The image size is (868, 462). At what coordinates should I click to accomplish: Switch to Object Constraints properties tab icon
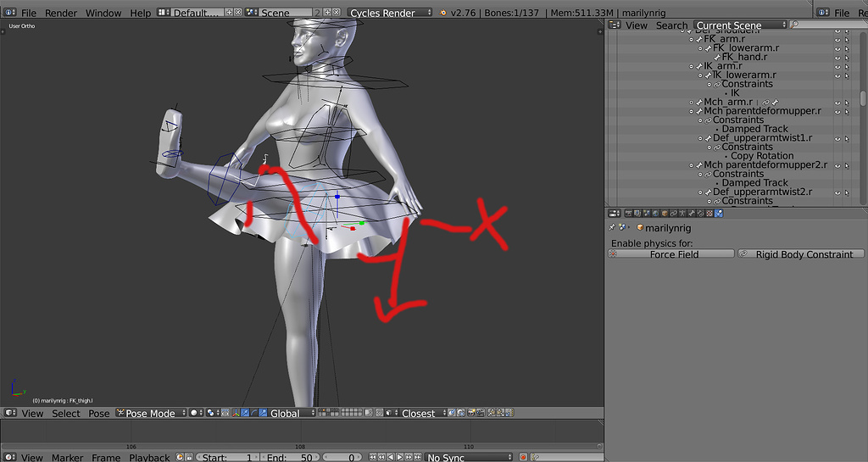tap(674, 213)
